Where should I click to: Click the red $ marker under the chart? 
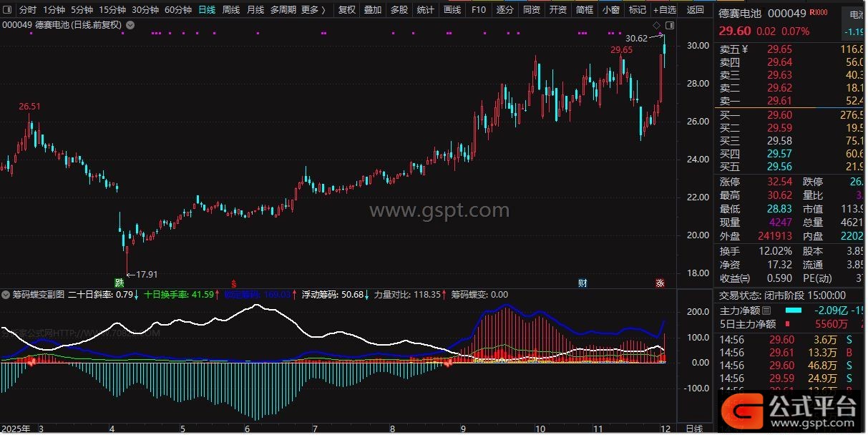click(x=233, y=283)
